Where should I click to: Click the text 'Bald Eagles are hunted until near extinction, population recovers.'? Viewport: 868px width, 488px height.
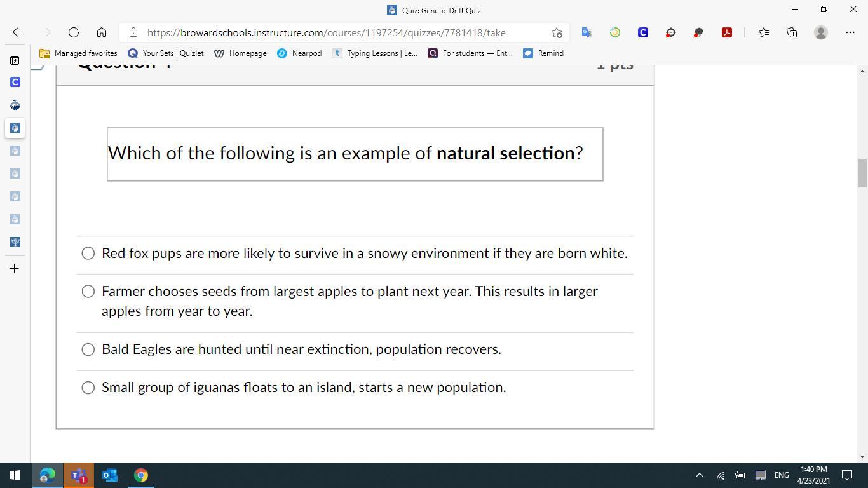tap(301, 349)
